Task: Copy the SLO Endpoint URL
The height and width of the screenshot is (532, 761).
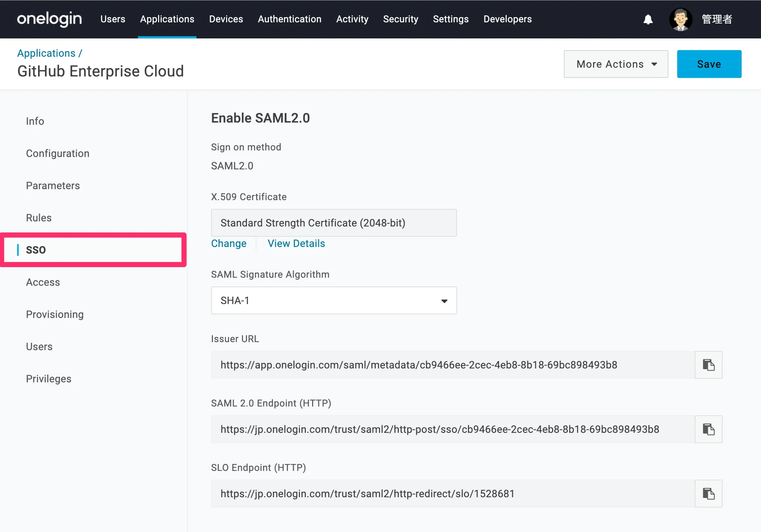Action: [708, 494]
